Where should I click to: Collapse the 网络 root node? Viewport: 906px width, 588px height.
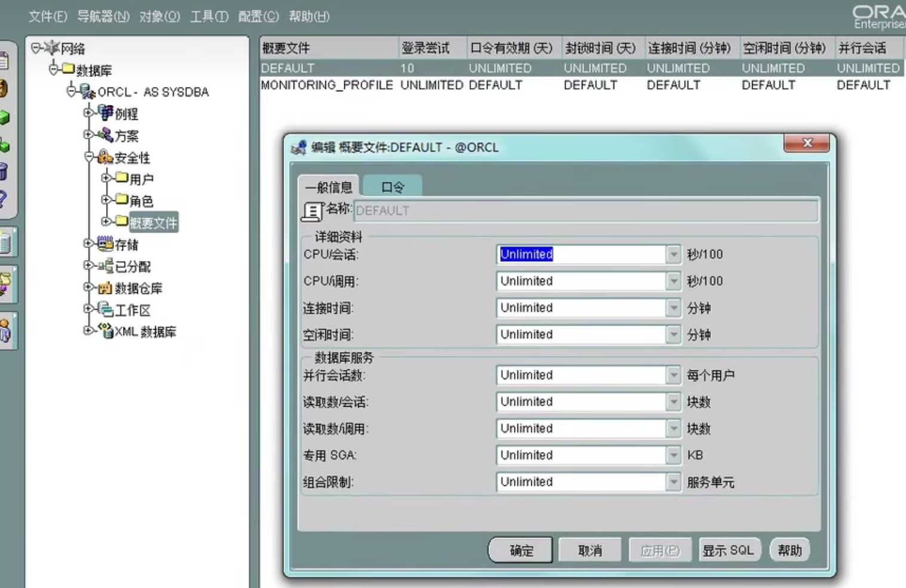(x=36, y=47)
